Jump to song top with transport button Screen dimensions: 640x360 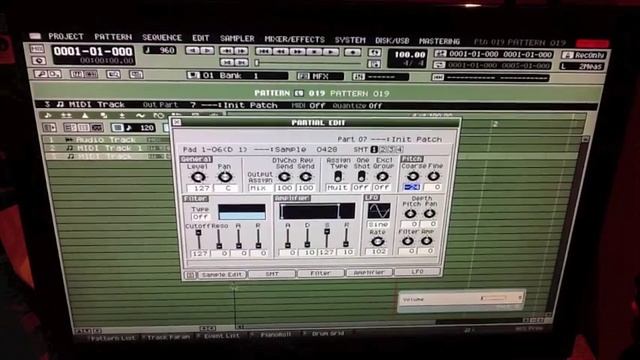point(264,51)
